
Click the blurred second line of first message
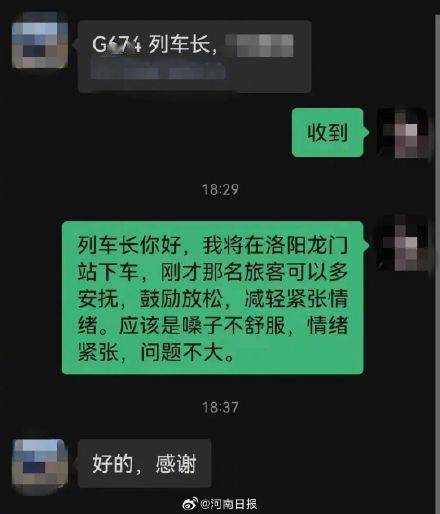(x=158, y=70)
